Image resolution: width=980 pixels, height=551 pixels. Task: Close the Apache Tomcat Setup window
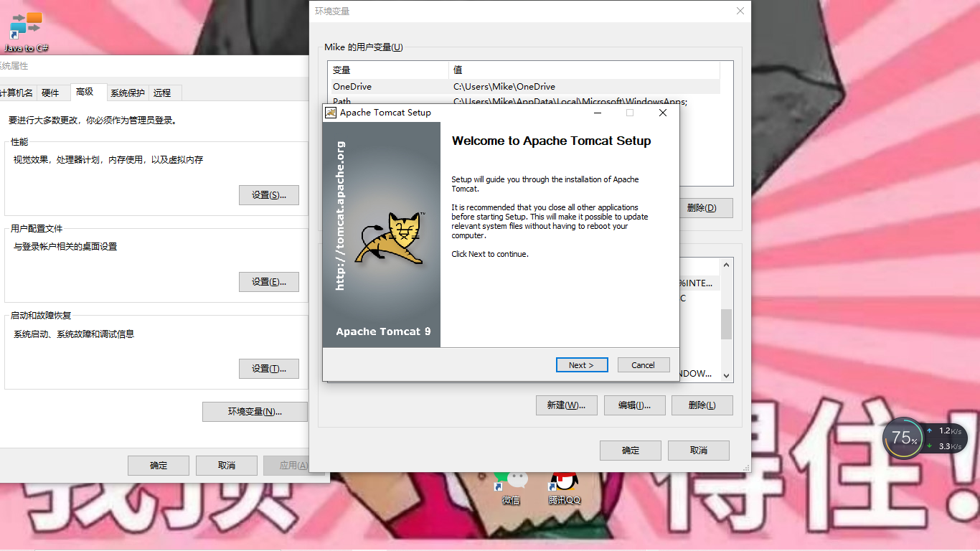663,113
